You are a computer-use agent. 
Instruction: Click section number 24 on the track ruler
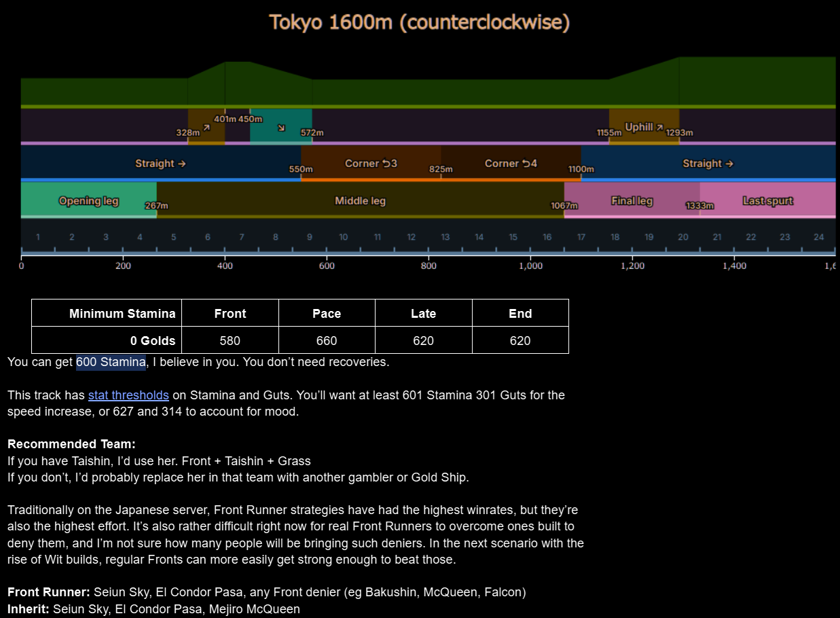pos(819,237)
